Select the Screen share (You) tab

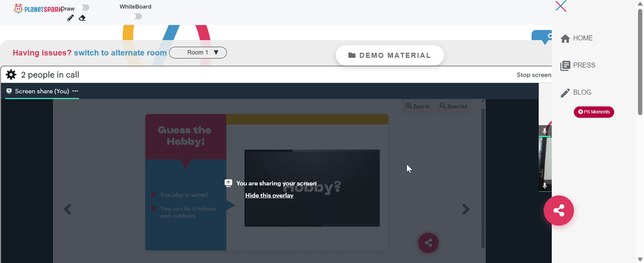42,91
